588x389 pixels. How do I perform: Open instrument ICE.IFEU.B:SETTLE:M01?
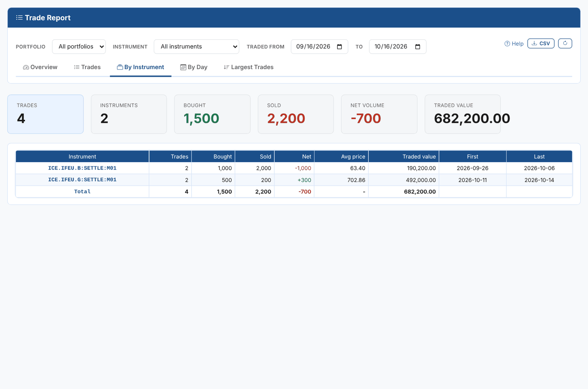point(82,168)
